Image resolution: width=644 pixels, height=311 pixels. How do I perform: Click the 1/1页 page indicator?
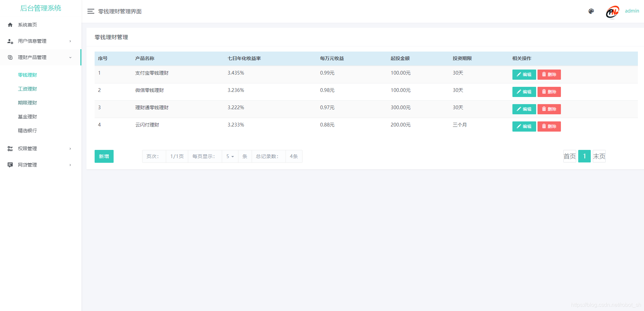tap(177, 156)
